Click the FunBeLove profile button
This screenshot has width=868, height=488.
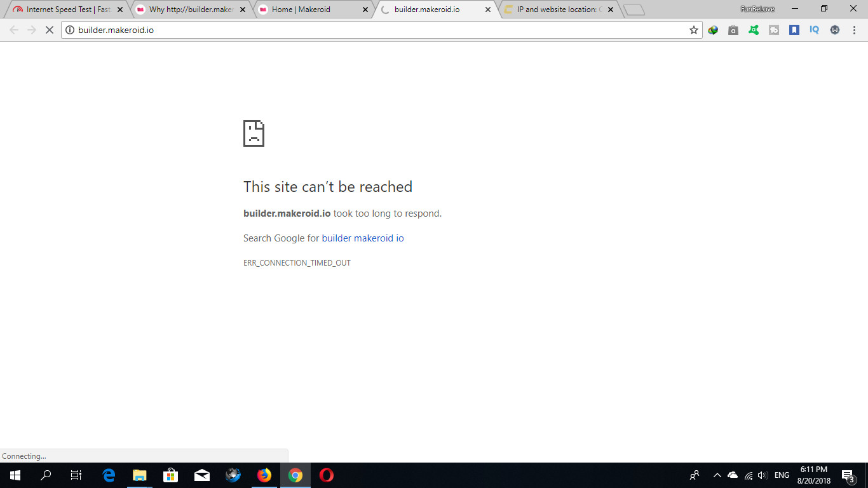pyautogui.click(x=757, y=9)
